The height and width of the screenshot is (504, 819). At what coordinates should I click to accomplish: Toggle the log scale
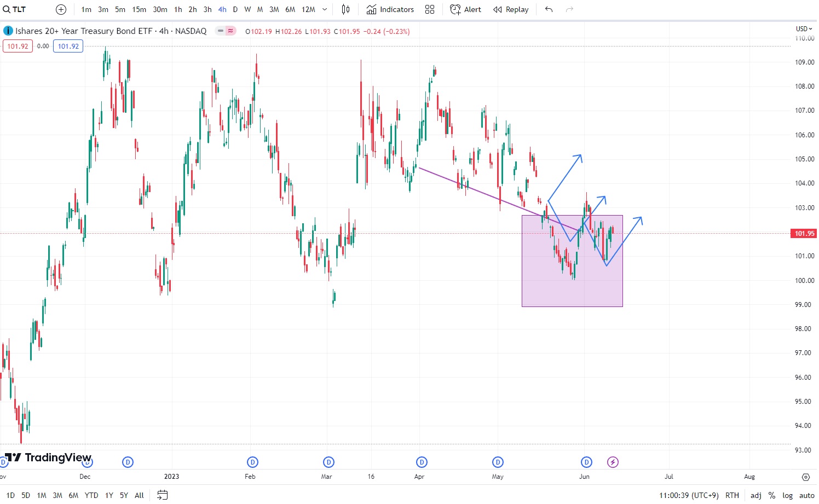[x=787, y=495]
